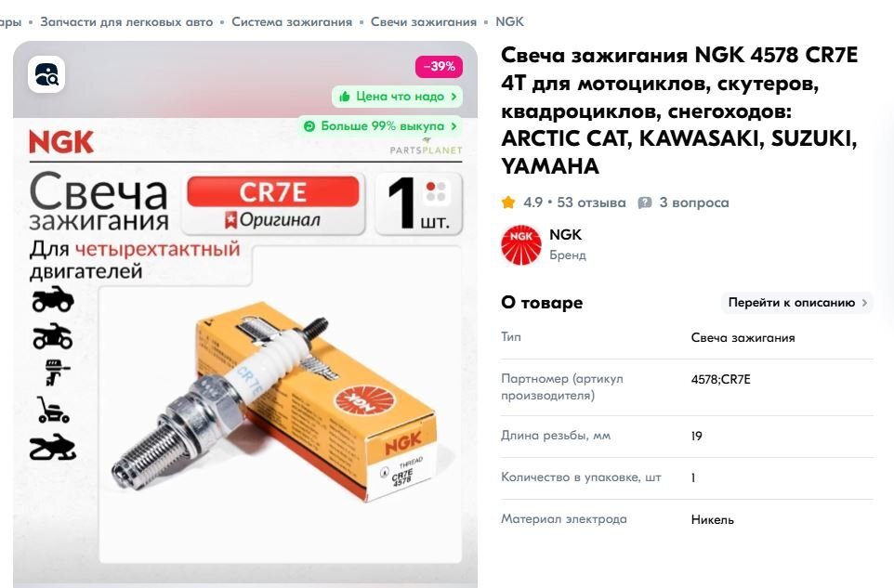Open the 'Запчасти для легковых авто' breadcrumb

(126, 21)
